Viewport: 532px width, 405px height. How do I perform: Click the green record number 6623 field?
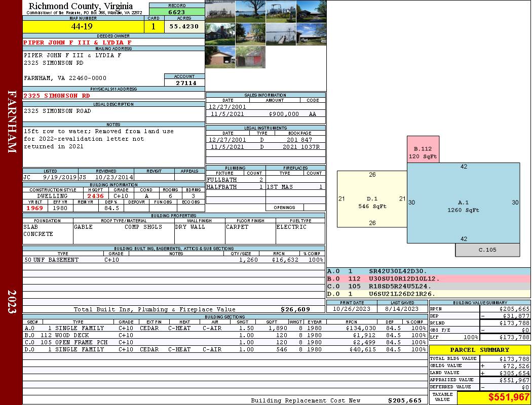pyautogui.click(x=177, y=12)
